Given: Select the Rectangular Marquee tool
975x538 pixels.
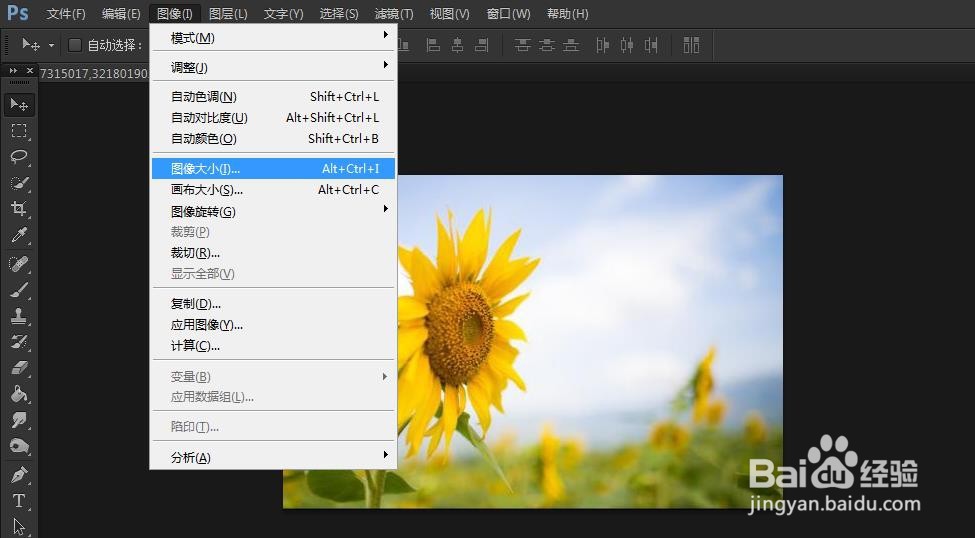Looking at the screenshot, I should point(19,131).
